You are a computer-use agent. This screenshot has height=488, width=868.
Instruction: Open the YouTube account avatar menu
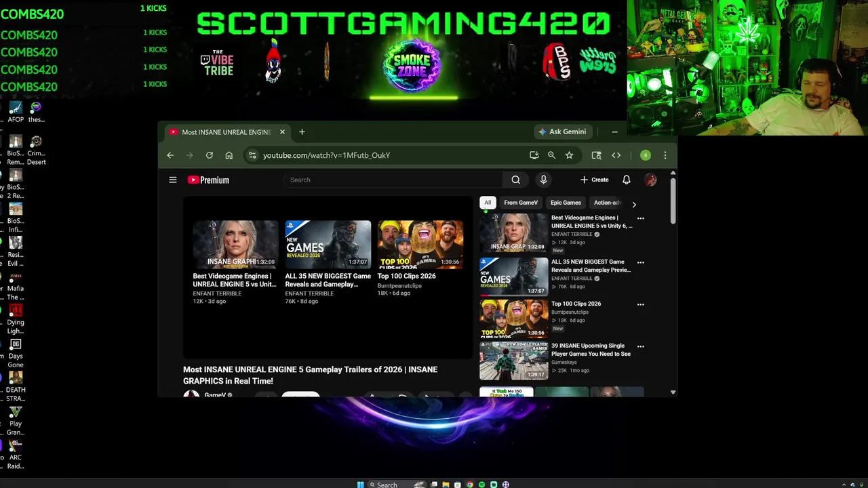click(x=650, y=180)
